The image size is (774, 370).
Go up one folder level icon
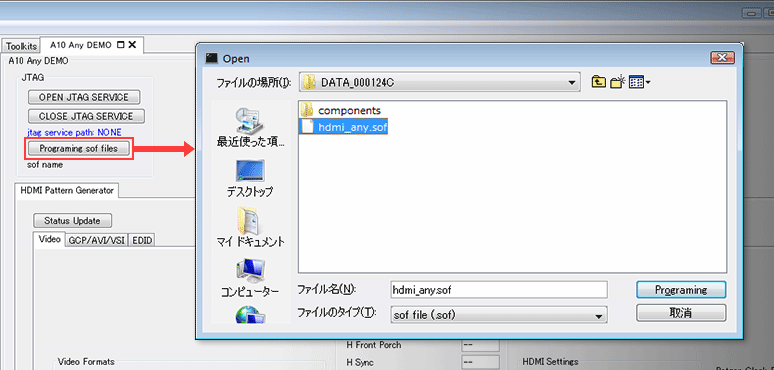point(598,82)
